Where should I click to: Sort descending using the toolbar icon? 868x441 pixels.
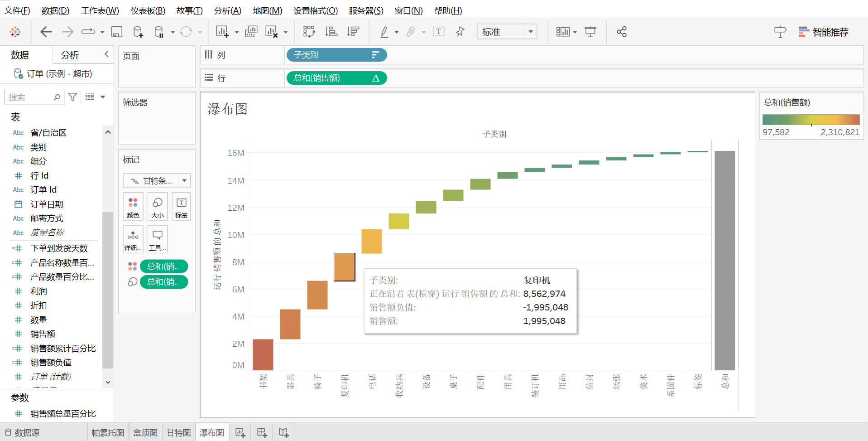353,32
